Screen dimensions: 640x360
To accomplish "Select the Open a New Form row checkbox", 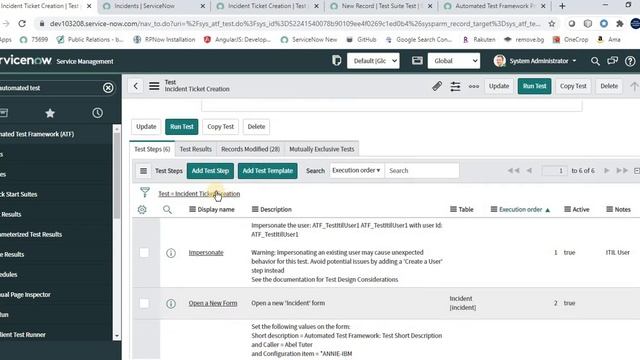I will (x=144, y=303).
